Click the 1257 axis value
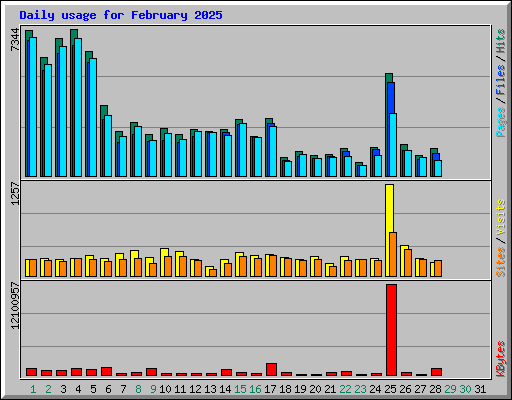Viewport: 512px width, 400px height. click(x=15, y=194)
